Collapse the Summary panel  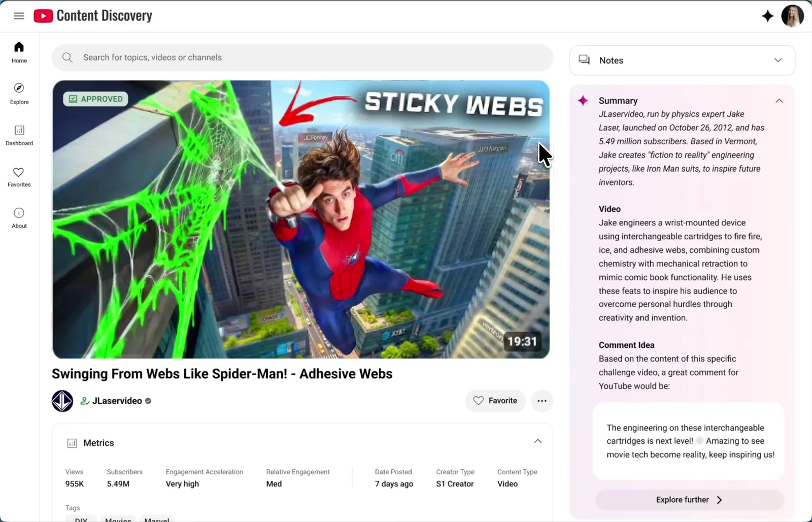(x=779, y=101)
